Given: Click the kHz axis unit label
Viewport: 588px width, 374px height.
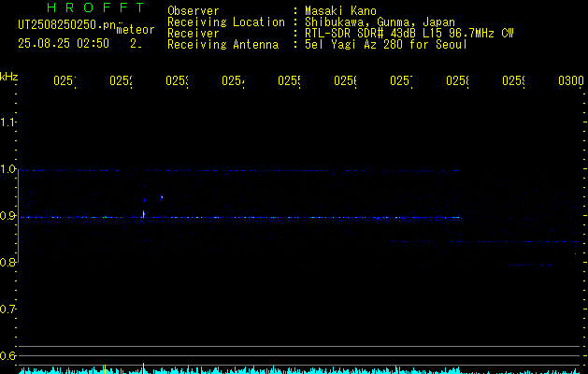Looking at the screenshot, I should coord(9,77).
